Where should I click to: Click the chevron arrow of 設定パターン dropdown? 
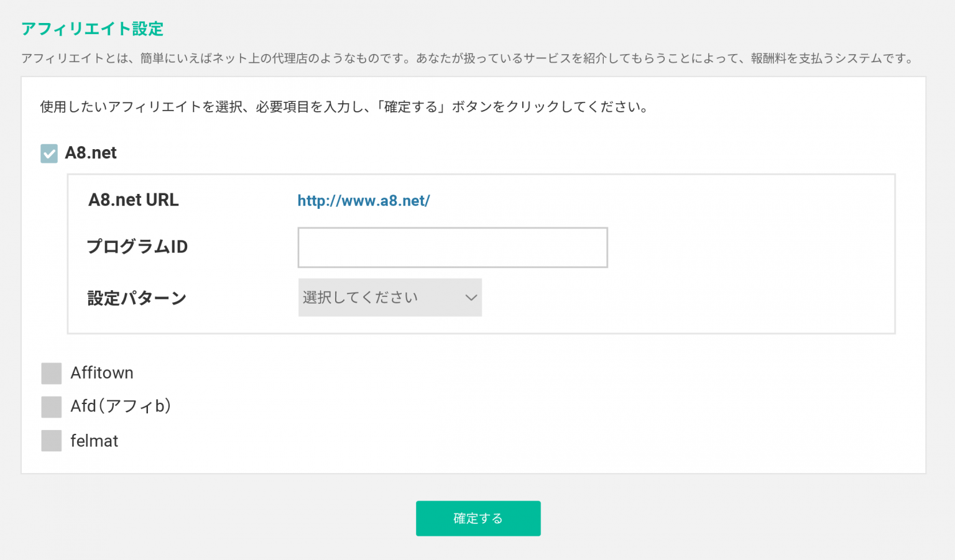(471, 298)
